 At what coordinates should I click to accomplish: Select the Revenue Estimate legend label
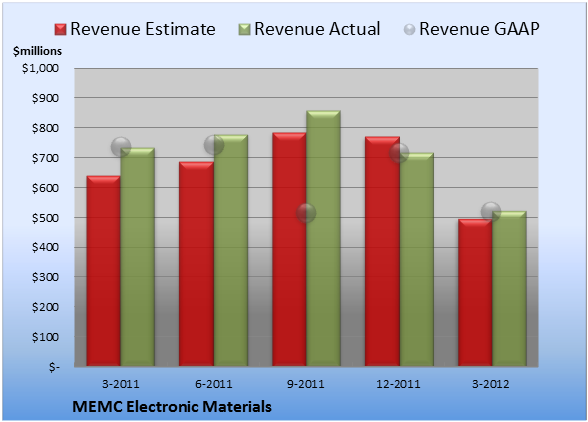pyautogui.click(x=143, y=29)
